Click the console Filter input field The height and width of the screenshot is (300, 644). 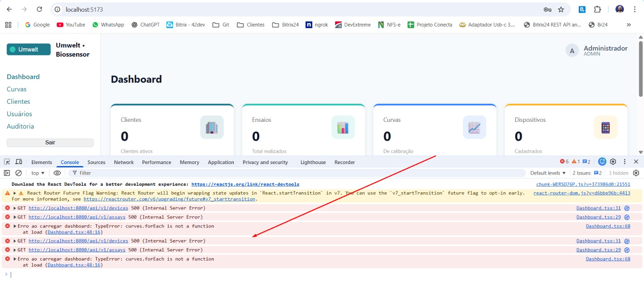[x=298, y=173]
